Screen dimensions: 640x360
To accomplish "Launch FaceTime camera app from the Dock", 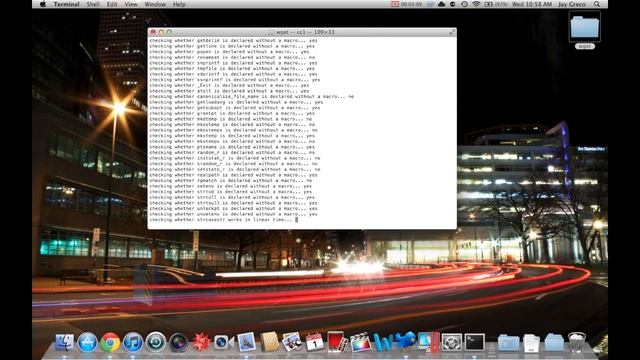I will click(223, 342).
